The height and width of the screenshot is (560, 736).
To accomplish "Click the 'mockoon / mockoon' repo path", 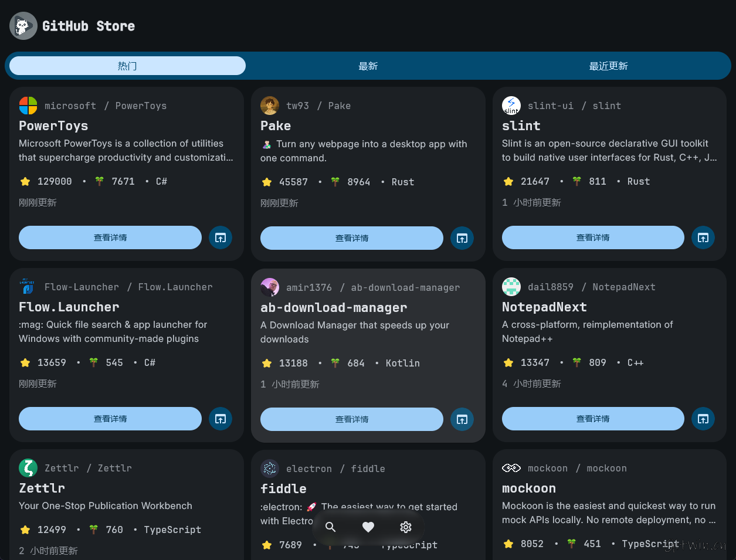I will [x=577, y=468].
